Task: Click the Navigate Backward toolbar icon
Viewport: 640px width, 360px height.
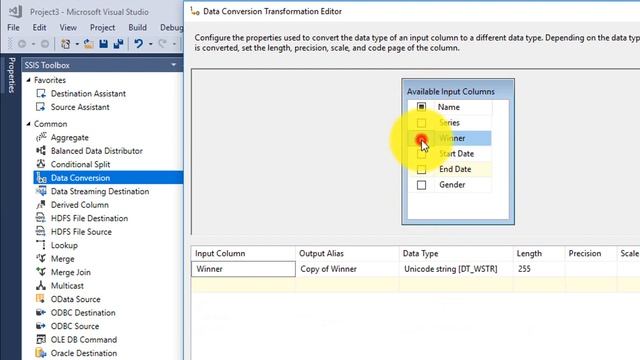Action: pos(22,44)
